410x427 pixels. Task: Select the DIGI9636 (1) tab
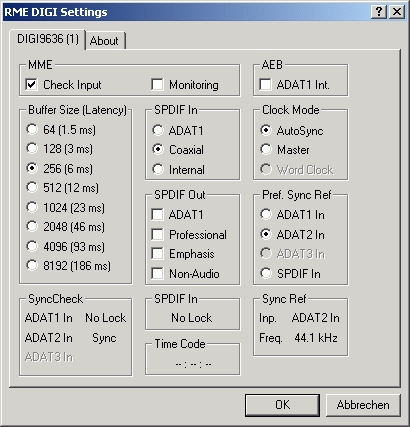(x=48, y=39)
